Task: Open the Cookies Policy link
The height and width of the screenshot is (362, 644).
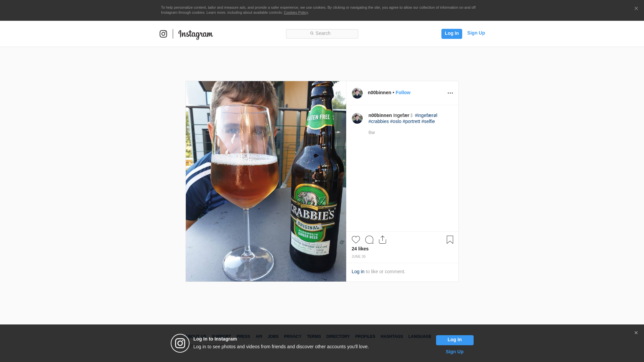Action: [x=296, y=12]
